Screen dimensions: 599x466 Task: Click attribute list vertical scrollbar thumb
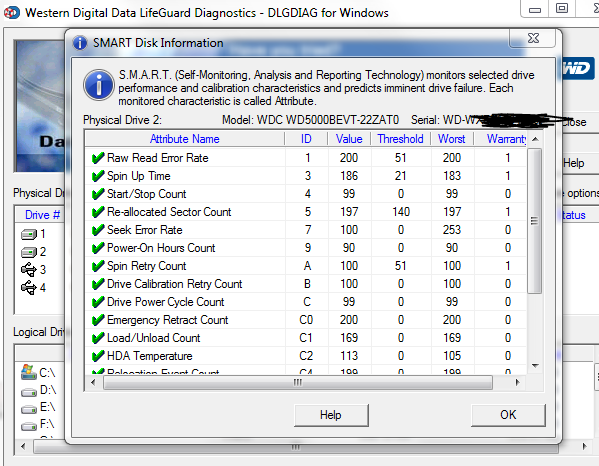pos(534,221)
